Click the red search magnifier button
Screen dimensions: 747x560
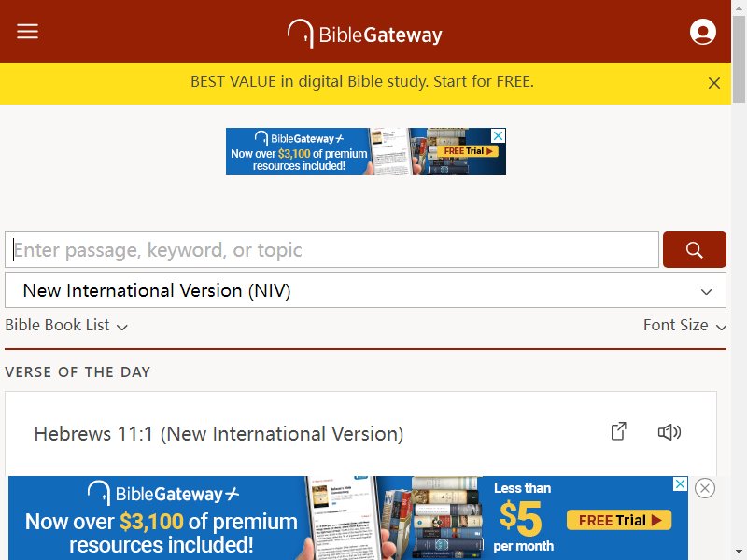694,250
